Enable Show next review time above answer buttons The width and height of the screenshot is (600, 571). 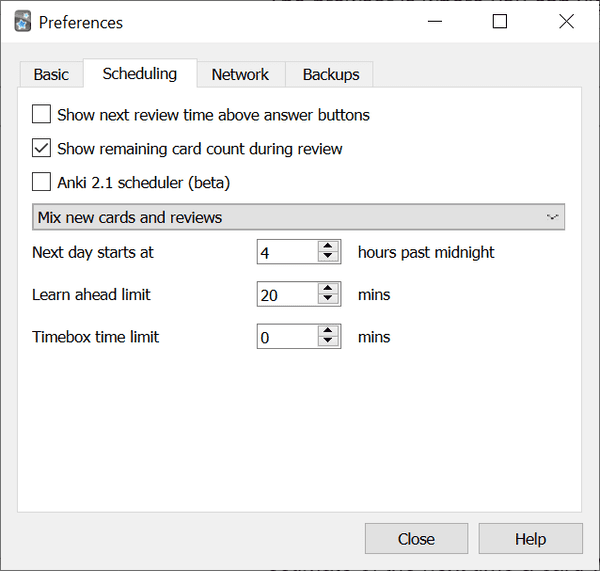pyautogui.click(x=42, y=115)
